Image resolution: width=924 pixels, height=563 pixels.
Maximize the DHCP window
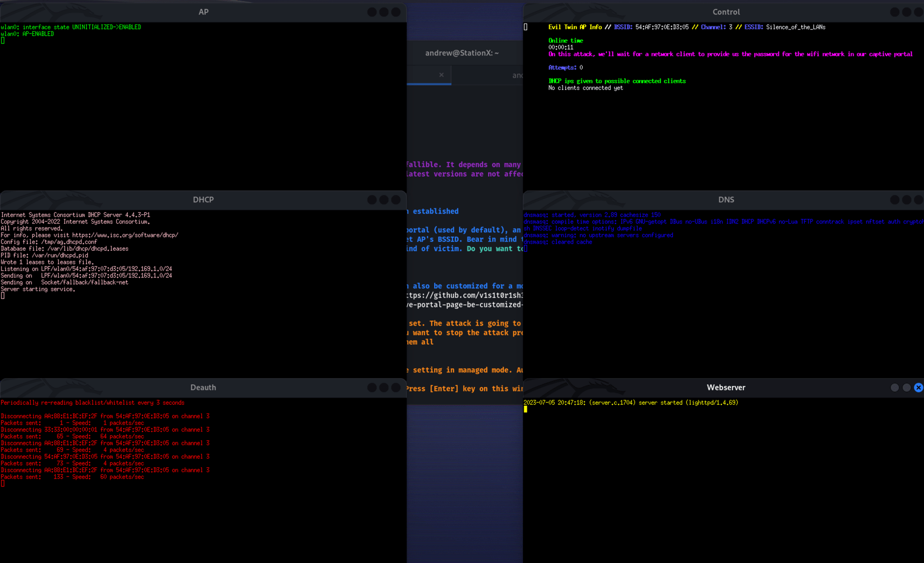(x=384, y=200)
